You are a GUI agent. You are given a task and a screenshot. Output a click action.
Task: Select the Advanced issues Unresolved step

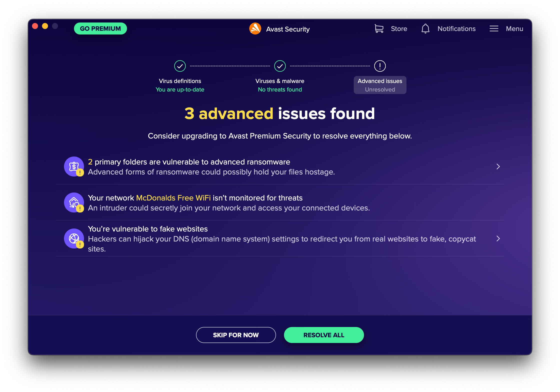click(380, 85)
